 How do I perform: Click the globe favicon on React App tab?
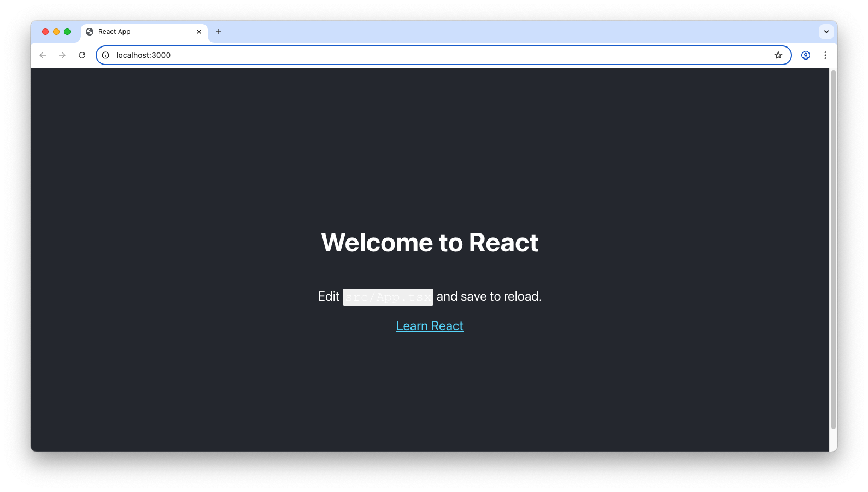[x=90, y=32]
